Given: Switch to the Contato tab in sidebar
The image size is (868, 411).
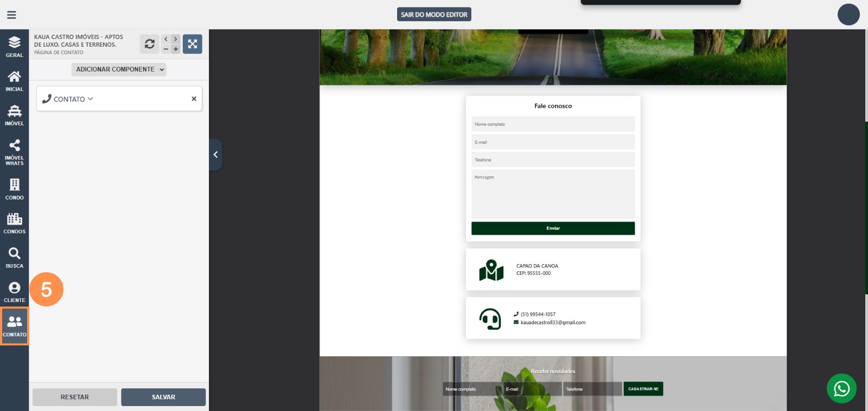Looking at the screenshot, I should [15, 326].
